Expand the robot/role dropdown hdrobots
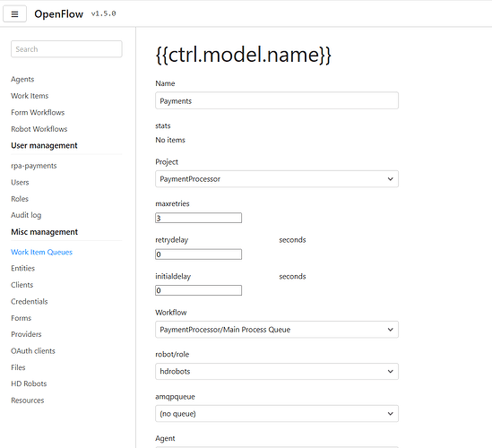 point(277,372)
